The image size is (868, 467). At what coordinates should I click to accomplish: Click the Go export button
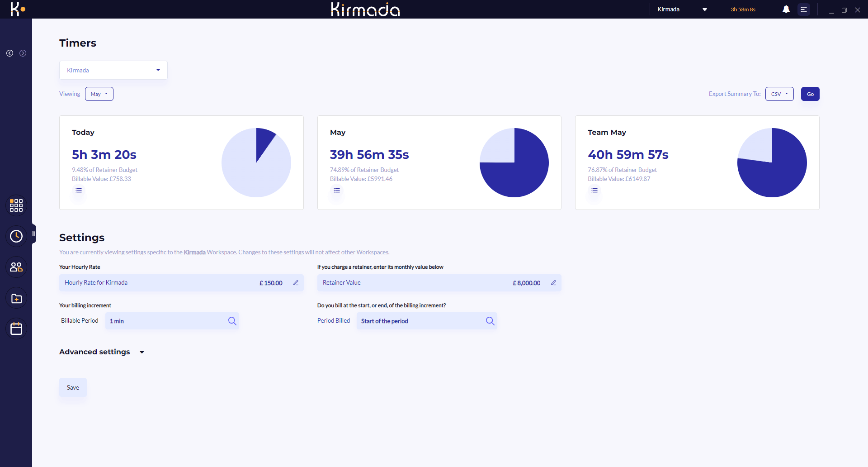pos(810,94)
